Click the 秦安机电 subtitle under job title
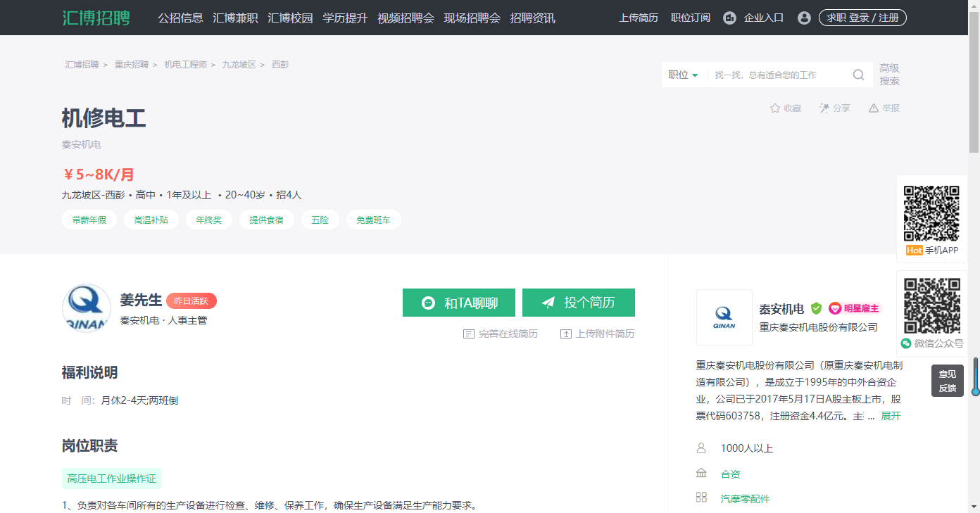Screen dimensions: 980x513 point(82,144)
